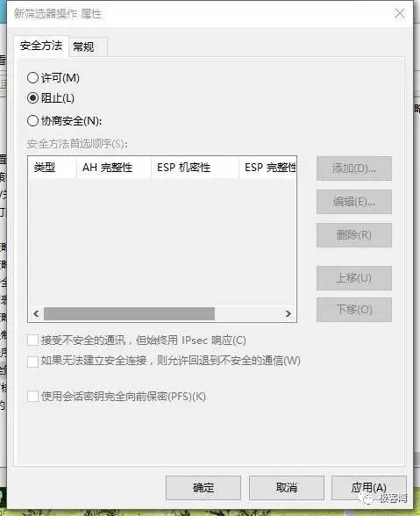Apply changes with 应用(A) button

point(368,487)
